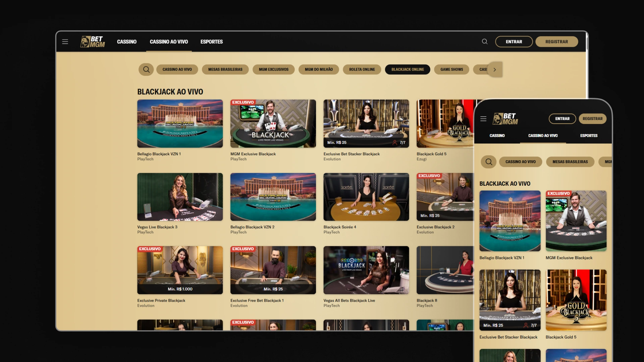
Task: Click 'BLACKJACK AO VIVO' heading in mobile view
Action: click(x=505, y=184)
